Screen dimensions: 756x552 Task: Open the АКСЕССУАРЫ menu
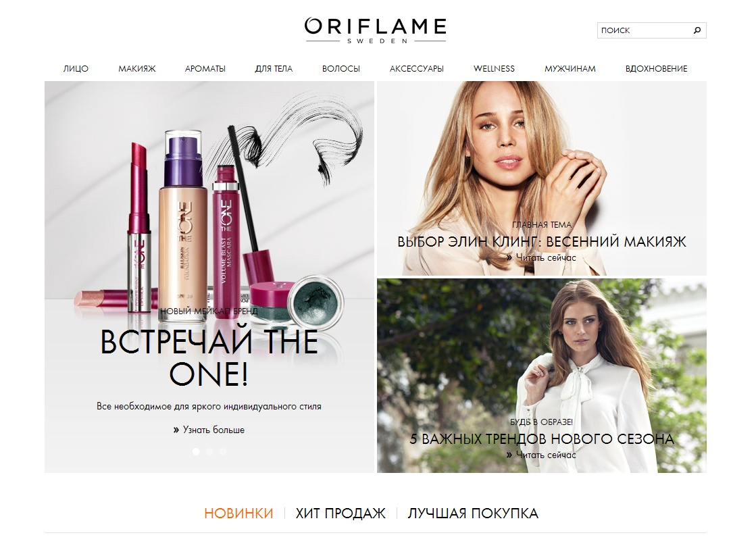(417, 68)
